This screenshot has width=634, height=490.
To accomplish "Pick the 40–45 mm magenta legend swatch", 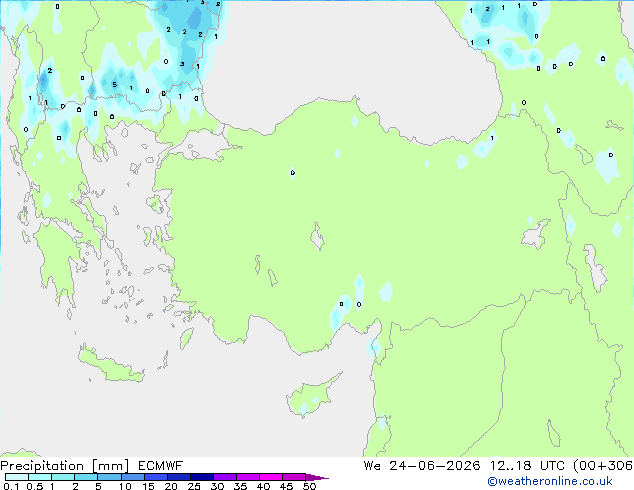I will (271, 477).
